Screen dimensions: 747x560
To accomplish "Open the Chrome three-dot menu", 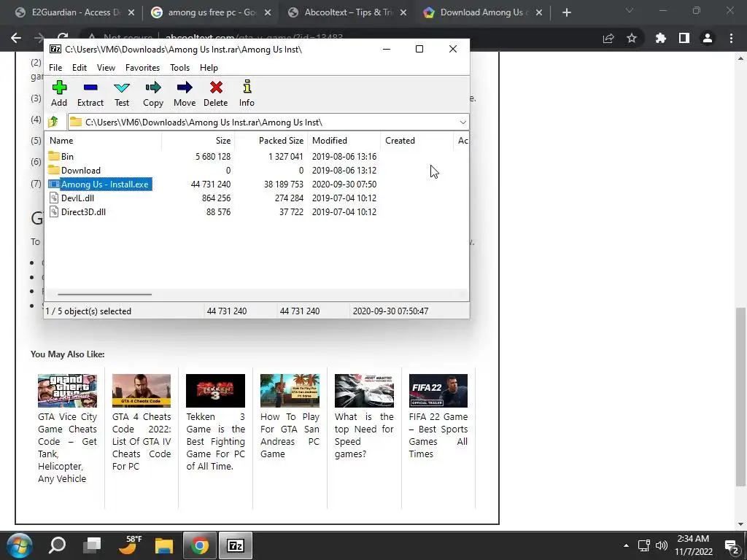I will pos(731,38).
